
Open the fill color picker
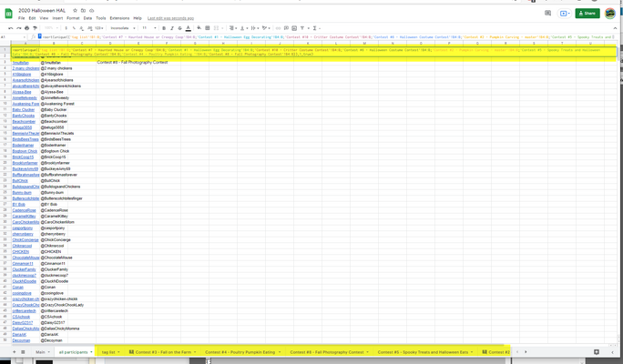point(199,28)
